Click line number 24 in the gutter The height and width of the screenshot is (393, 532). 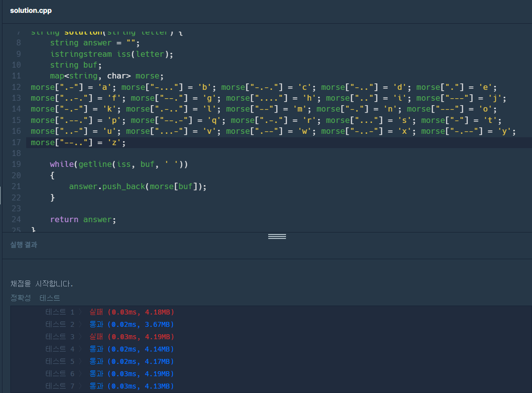coord(16,219)
